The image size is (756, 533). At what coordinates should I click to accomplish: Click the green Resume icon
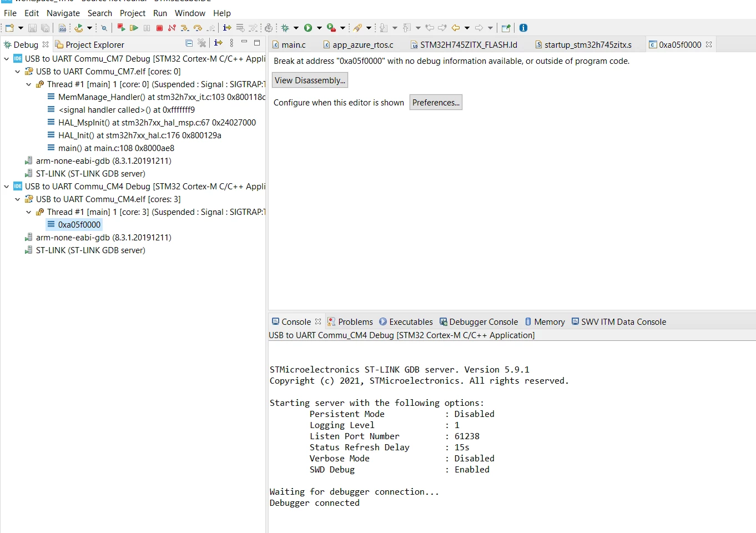pos(134,28)
